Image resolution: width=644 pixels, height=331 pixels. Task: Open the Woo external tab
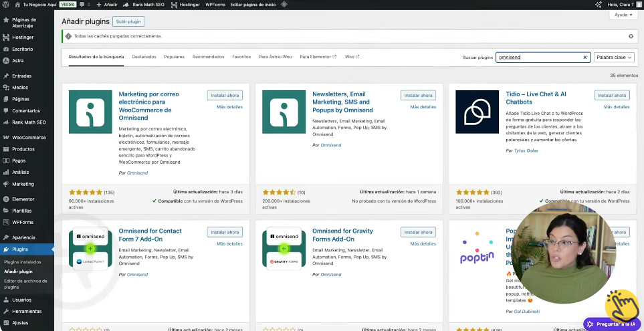coord(352,57)
